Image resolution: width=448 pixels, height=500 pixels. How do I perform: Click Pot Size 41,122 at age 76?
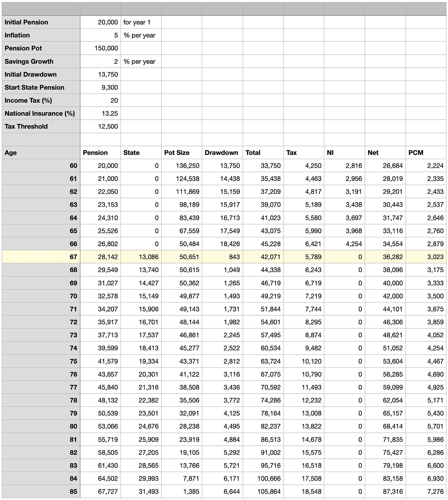(182, 374)
